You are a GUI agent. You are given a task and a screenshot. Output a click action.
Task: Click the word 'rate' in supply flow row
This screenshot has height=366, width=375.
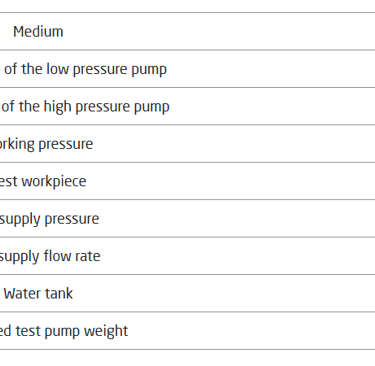coord(89,257)
